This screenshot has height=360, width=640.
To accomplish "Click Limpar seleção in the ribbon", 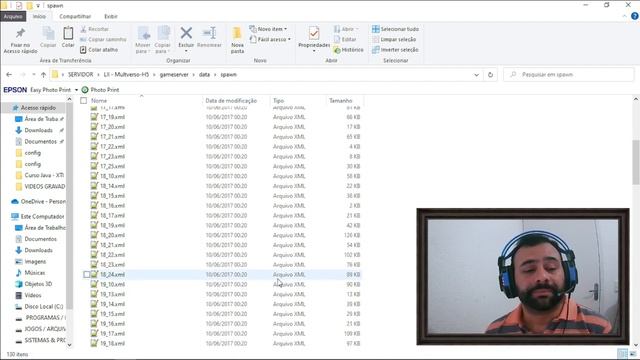I will pyautogui.click(x=394, y=40).
